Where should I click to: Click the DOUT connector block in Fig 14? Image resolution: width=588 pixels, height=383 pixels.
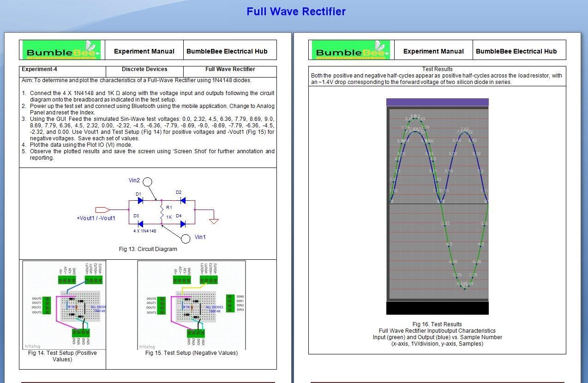pos(47,305)
